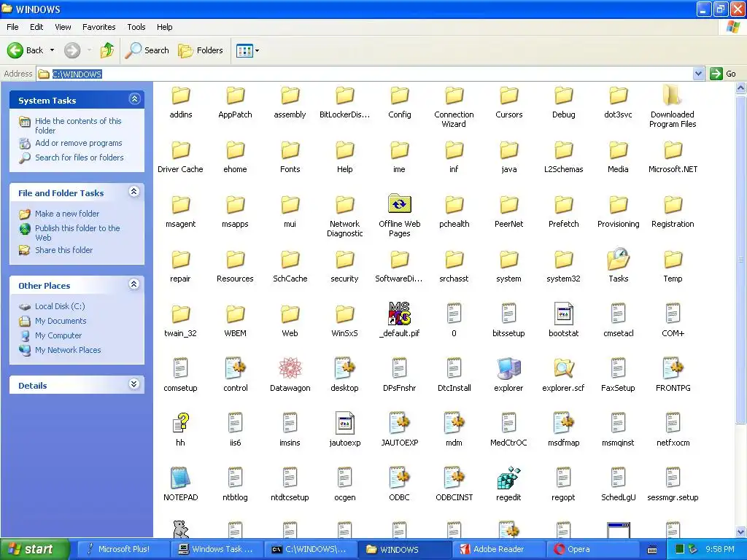The image size is (747, 560).
Task: Switch to Microsoft Plus! taskbar button
Action: point(123,549)
